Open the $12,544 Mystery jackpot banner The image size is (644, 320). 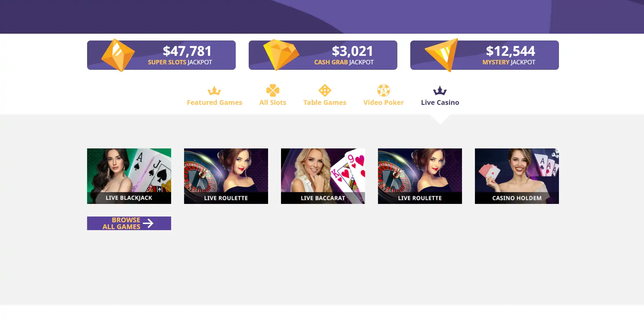coord(484,55)
